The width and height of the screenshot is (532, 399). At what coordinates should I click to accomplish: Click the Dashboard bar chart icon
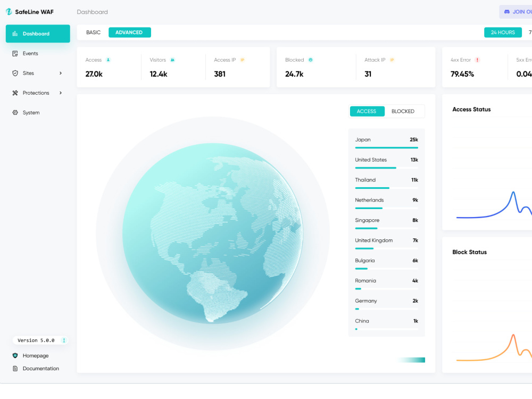point(15,34)
